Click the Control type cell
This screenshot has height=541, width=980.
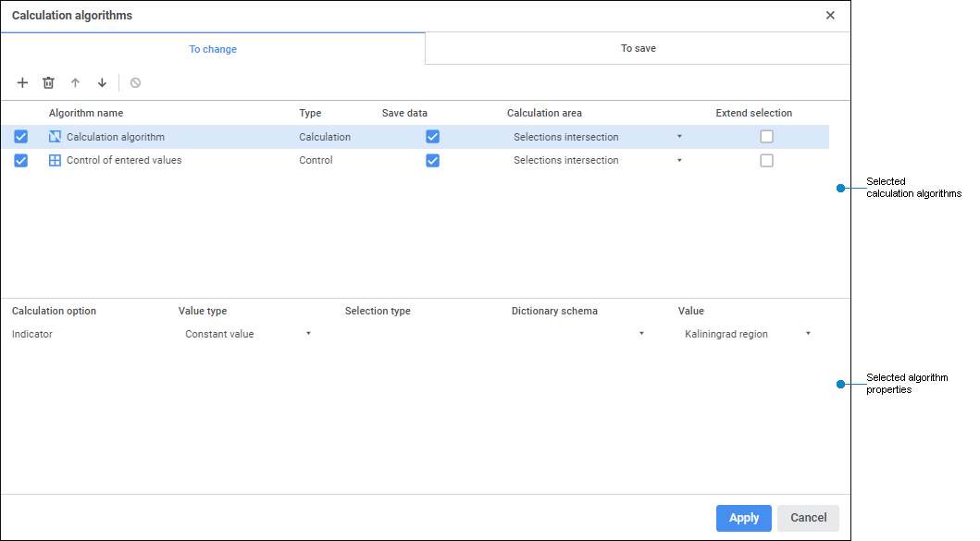[x=316, y=161]
